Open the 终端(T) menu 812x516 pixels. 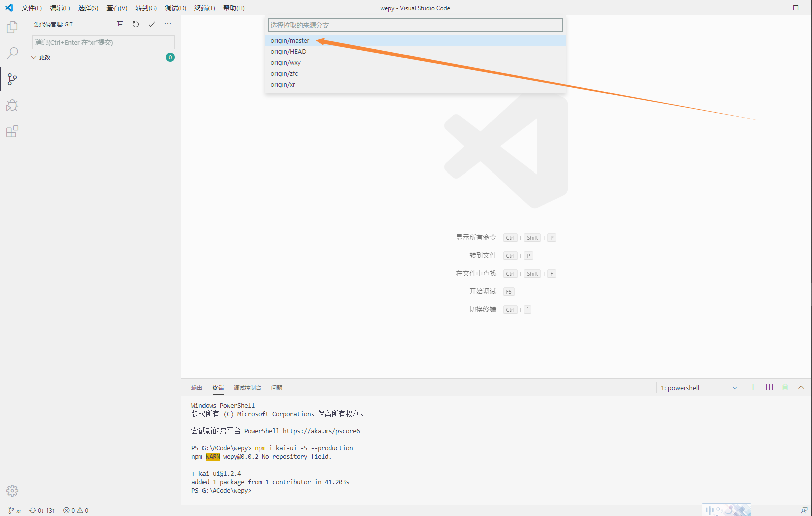[205, 8]
